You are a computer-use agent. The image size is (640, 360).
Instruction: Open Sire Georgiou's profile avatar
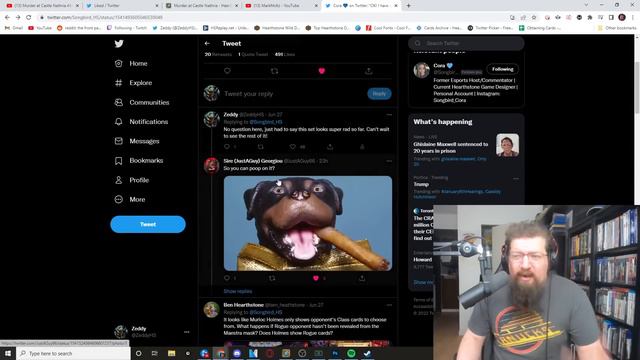click(x=211, y=166)
